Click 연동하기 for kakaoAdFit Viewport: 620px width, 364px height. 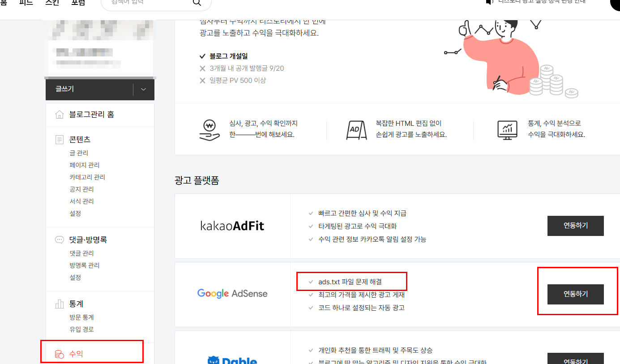pos(575,226)
